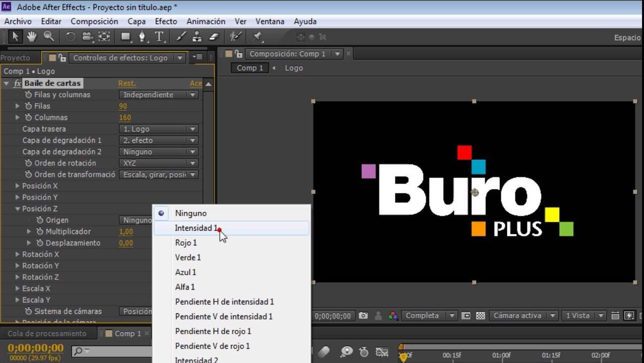Open Capa de degradación 1 dropdown

click(159, 140)
